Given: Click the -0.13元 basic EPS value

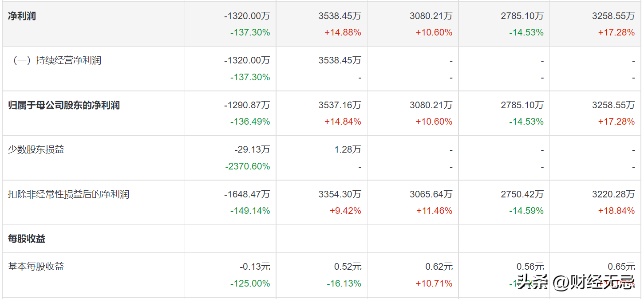Looking at the screenshot, I should pos(255,267).
